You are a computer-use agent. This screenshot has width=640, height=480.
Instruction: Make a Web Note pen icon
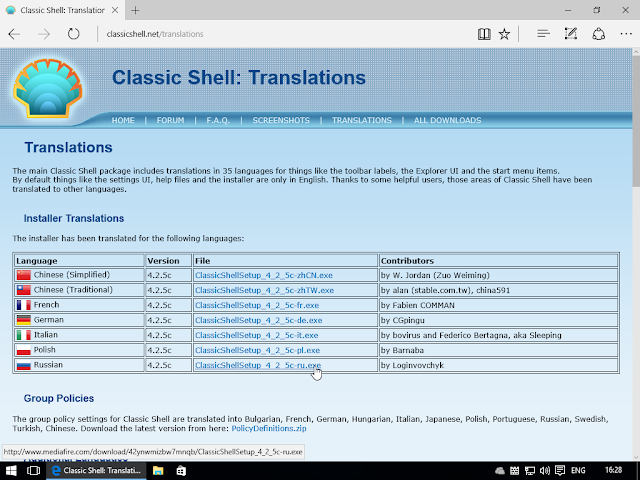click(x=571, y=34)
